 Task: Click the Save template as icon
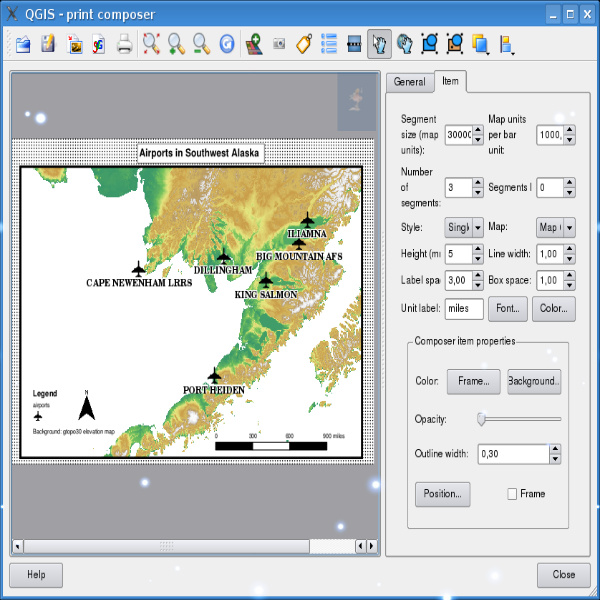pyautogui.click(x=48, y=44)
